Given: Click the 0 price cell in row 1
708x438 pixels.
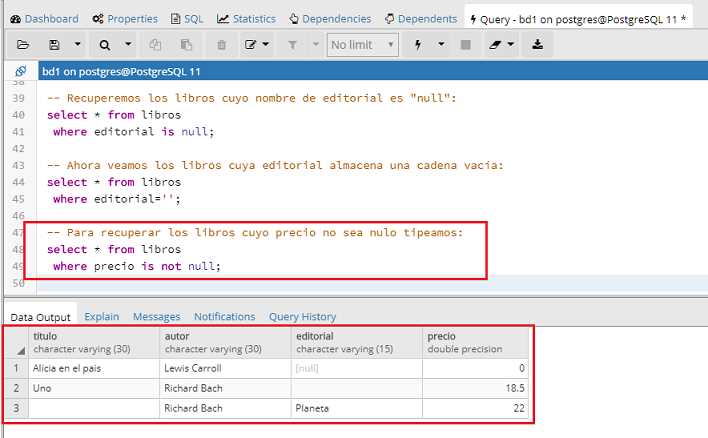Looking at the screenshot, I should tap(475, 368).
